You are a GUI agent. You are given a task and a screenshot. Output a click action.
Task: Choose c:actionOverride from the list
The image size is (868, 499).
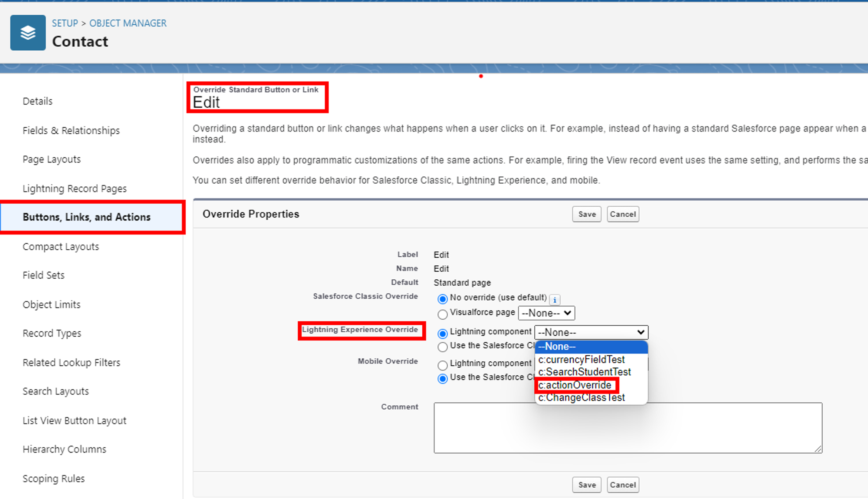591,385
